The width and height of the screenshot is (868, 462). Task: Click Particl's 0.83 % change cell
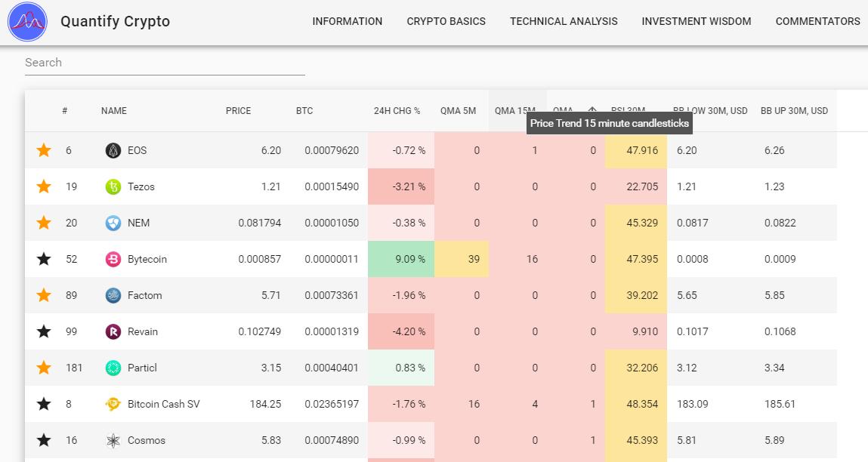click(401, 368)
